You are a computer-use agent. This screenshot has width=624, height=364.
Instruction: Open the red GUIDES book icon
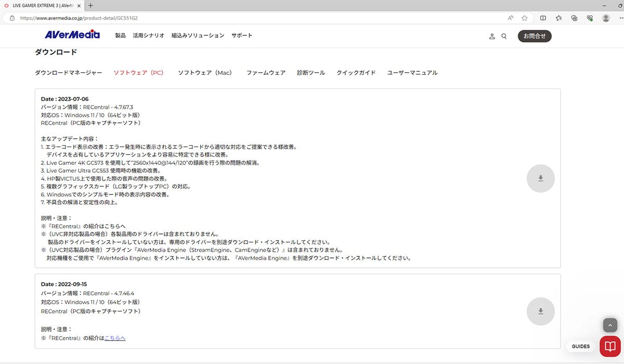(x=610, y=346)
